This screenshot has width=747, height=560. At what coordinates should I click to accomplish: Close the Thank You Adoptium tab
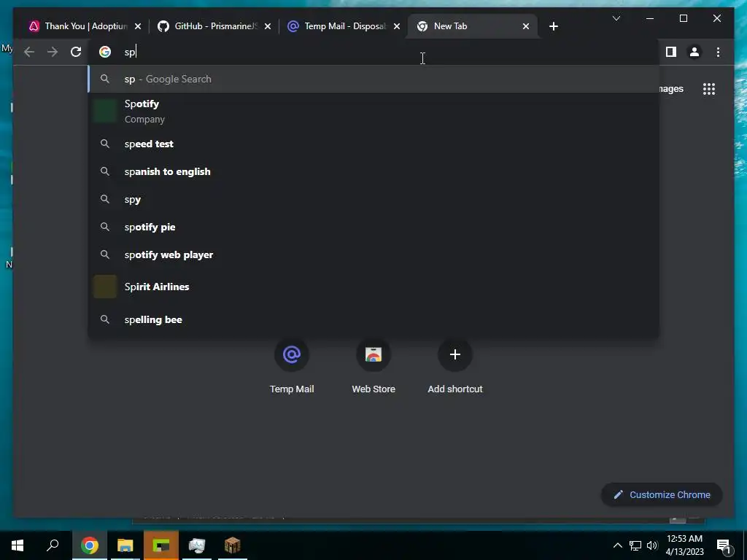pyautogui.click(x=138, y=26)
